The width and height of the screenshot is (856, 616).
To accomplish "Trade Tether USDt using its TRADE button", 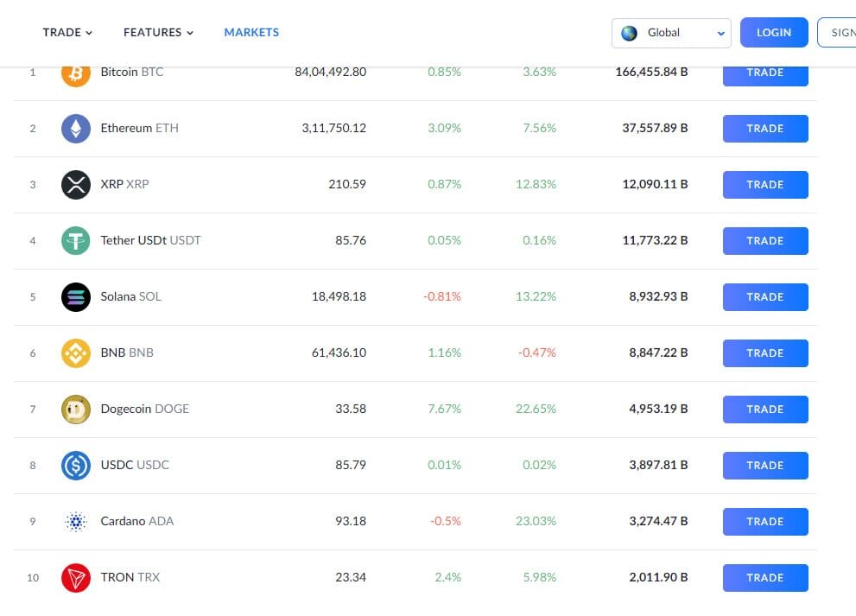I will [765, 241].
